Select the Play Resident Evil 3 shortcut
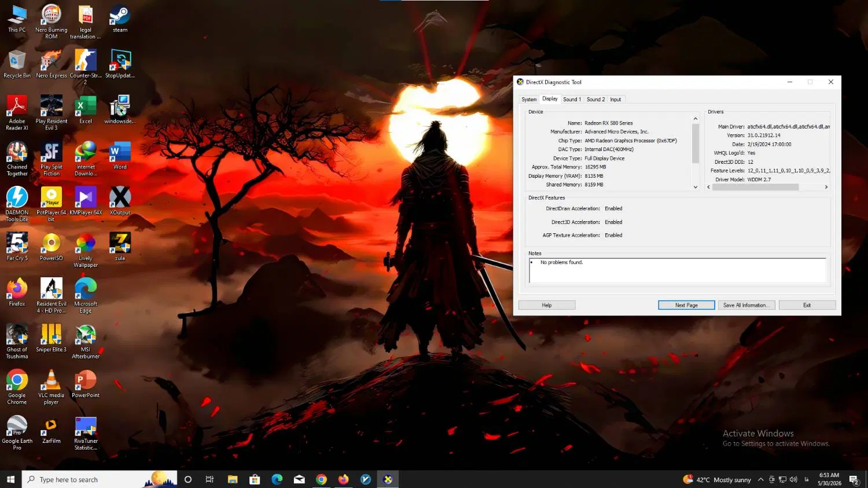This screenshot has width=868, height=488. (x=51, y=113)
